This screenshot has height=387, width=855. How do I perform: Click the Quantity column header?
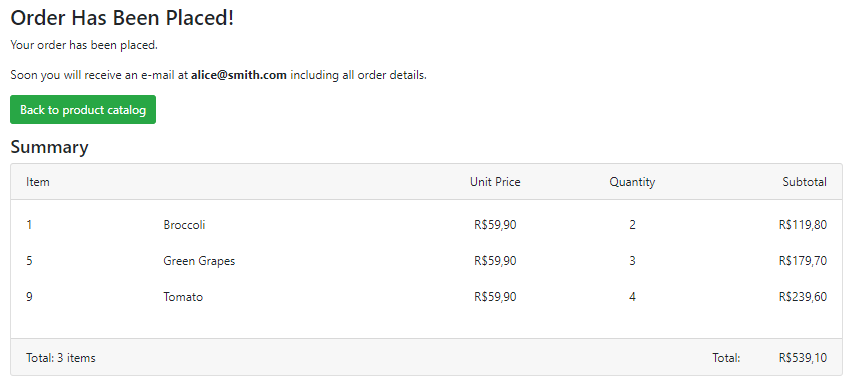coord(632,182)
